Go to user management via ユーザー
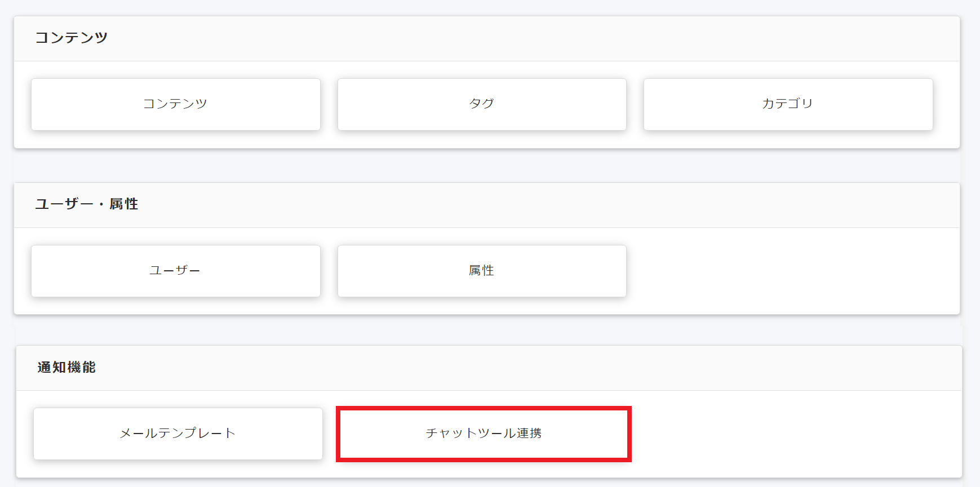Viewport: 980px width, 487px height. [x=175, y=271]
